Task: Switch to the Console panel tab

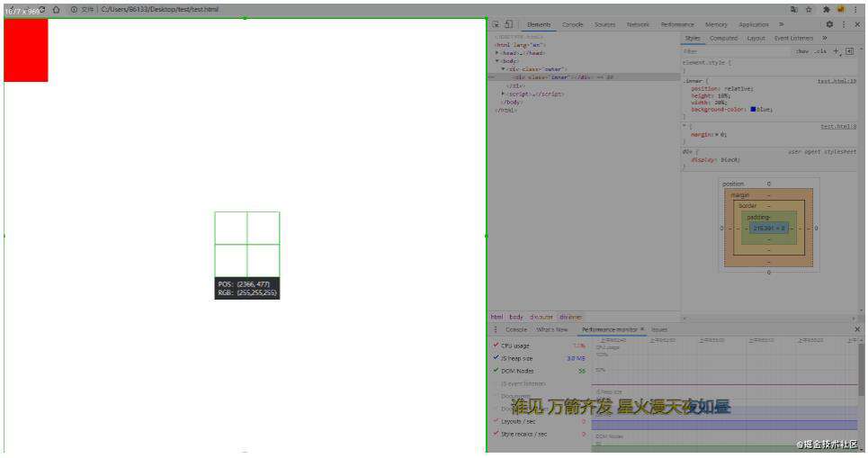Action: 572,24
